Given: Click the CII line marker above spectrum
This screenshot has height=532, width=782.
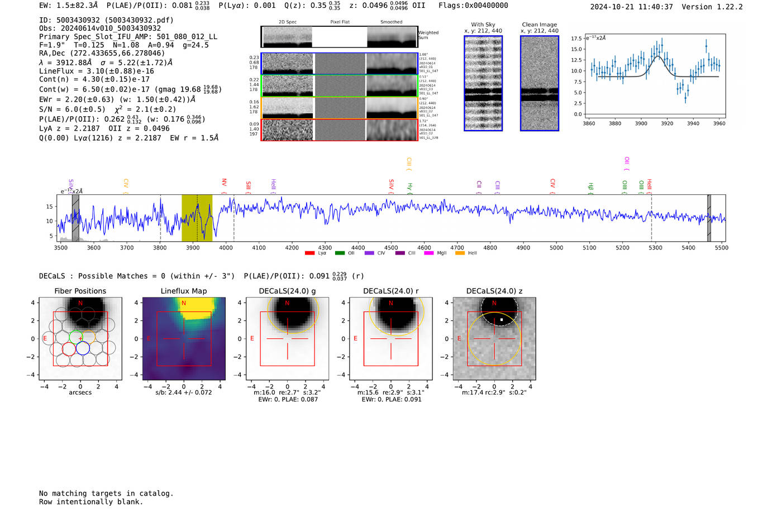Looking at the screenshot, I should click(479, 188).
